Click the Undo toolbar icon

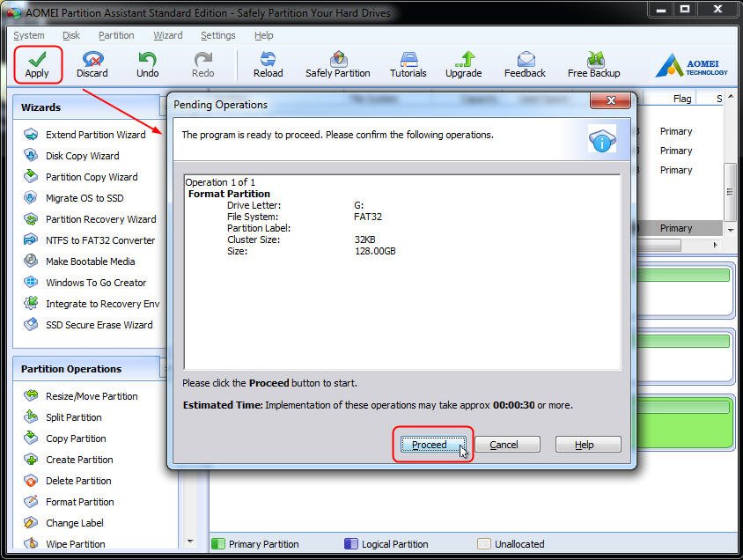click(148, 65)
